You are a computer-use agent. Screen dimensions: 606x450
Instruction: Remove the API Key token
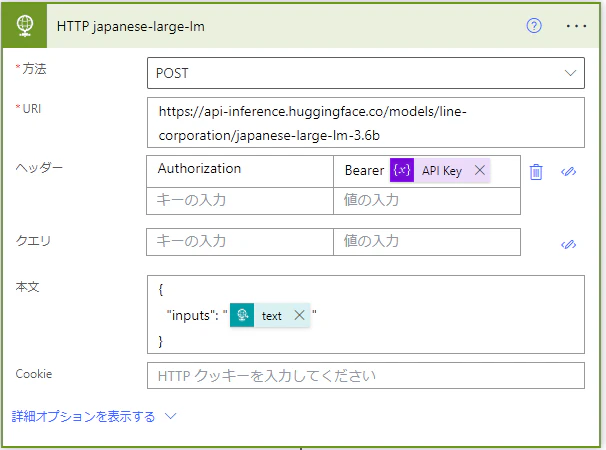tap(480, 170)
